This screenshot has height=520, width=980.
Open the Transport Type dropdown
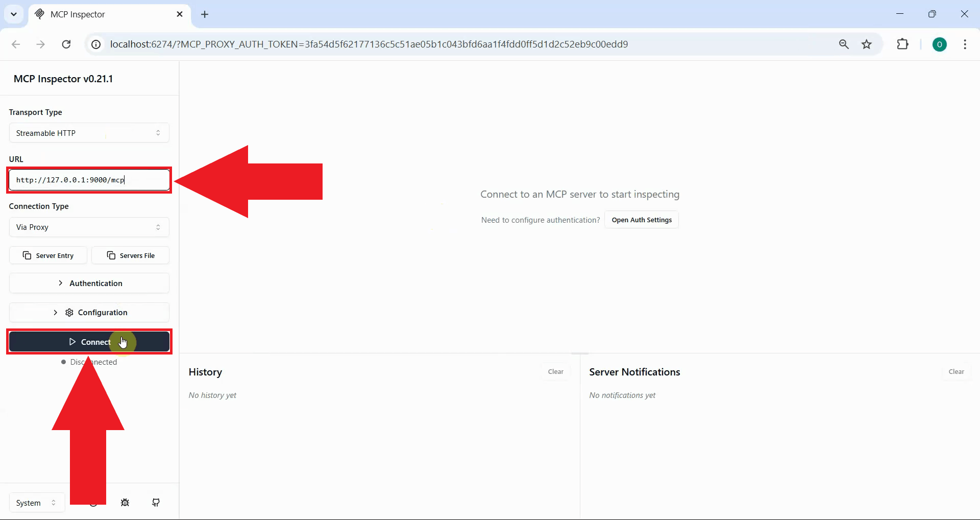click(x=89, y=133)
